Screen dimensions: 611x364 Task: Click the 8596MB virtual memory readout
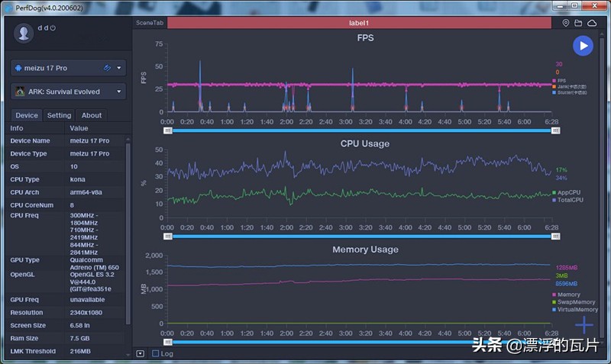(567, 284)
